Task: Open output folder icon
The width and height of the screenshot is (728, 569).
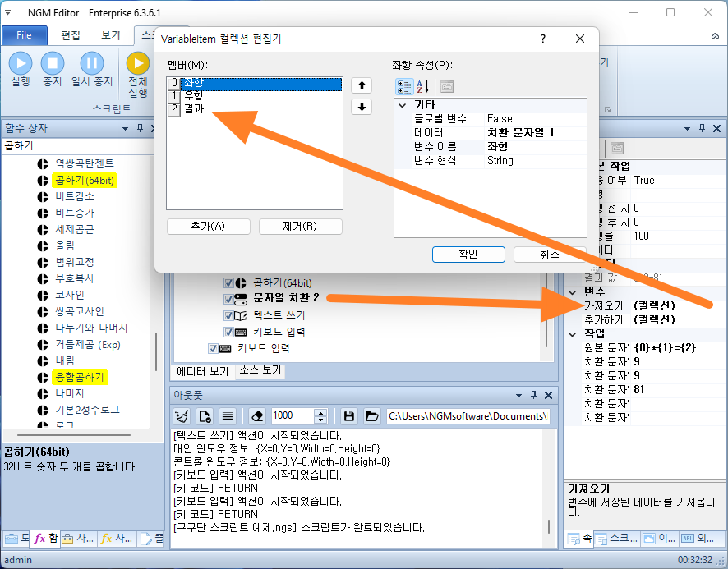Action: tap(371, 416)
